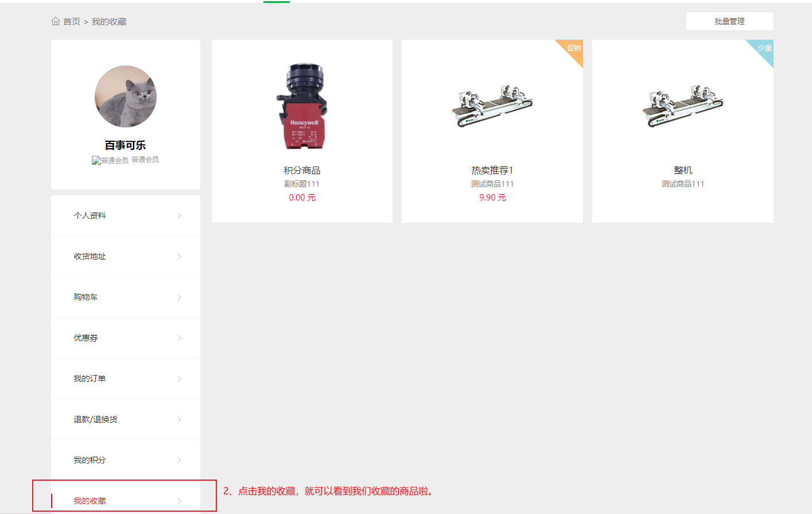Go to 首页 breadcrumb link
The height and width of the screenshot is (514, 812).
pos(72,21)
